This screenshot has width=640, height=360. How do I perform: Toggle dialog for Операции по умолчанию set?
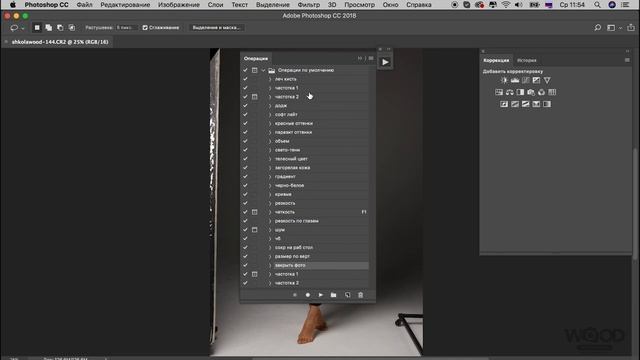[255, 70]
